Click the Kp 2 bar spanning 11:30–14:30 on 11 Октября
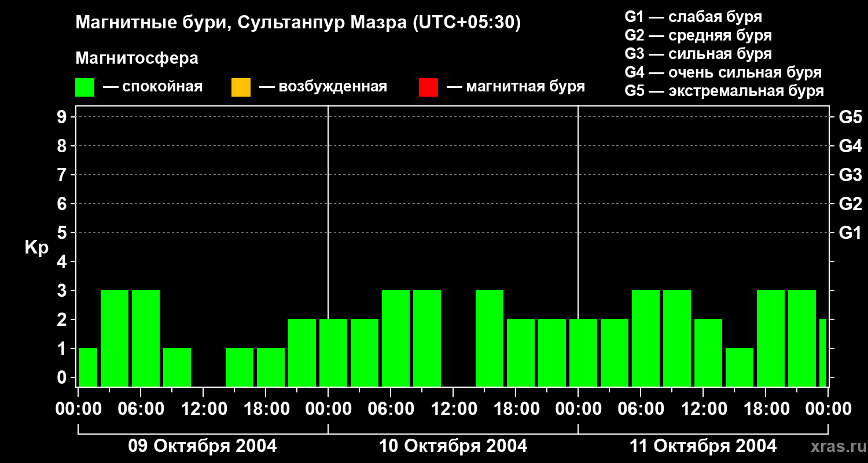 (x=708, y=352)
